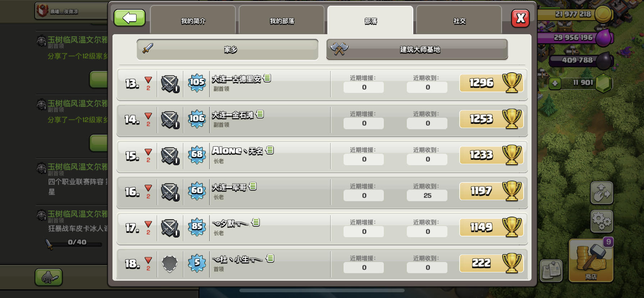Viewport: 644px width, 298px height.
Task: Open the settings gears icon
Action: 602,221
